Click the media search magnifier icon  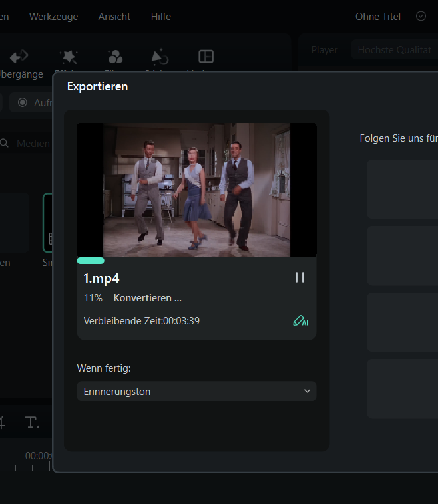click(x=4, y=143)
